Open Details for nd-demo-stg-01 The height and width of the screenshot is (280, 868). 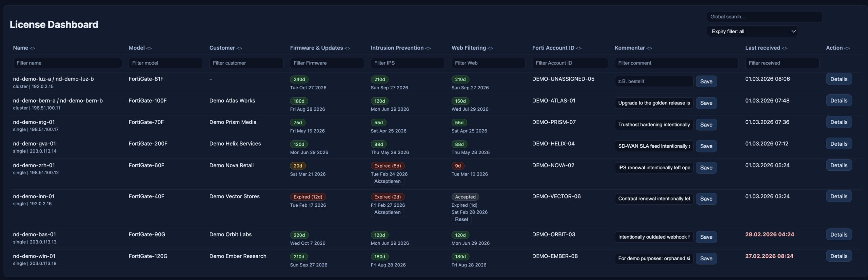(839, 122)
